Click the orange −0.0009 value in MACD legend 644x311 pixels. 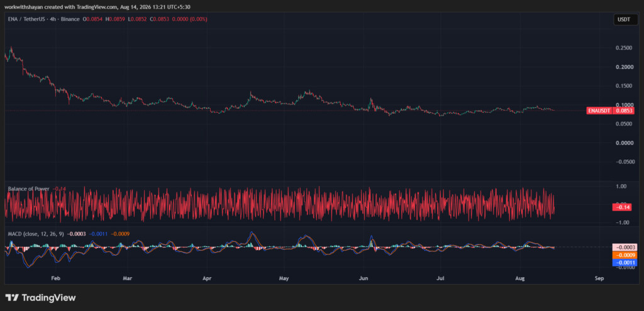(x=120, y=234)
